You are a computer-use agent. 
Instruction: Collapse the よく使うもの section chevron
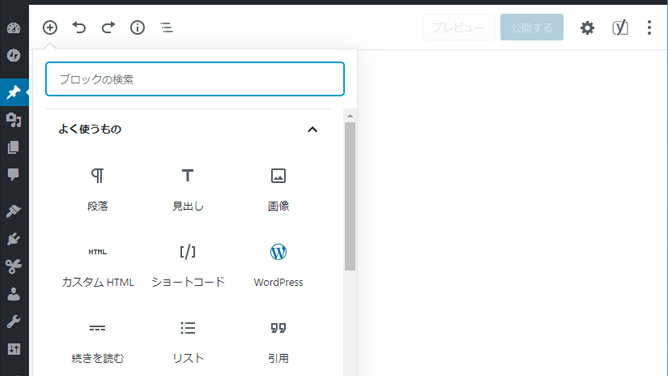tap(312, 129)
